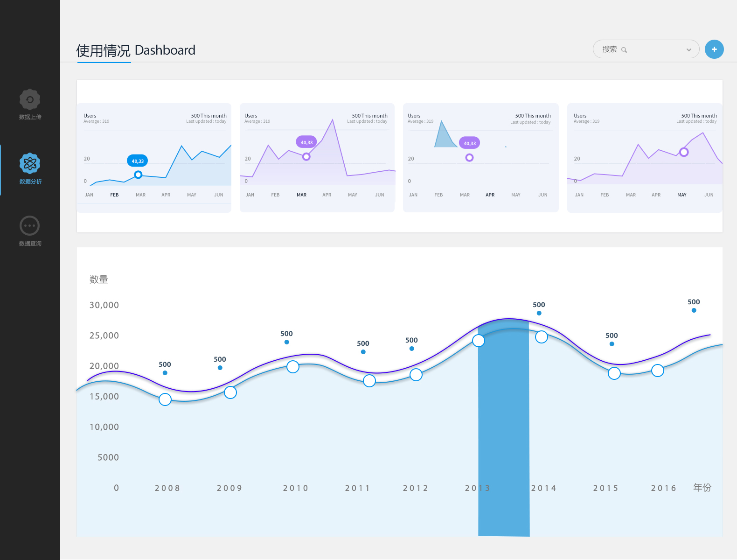Click 数据查询 sidebar label

[30, 244]
